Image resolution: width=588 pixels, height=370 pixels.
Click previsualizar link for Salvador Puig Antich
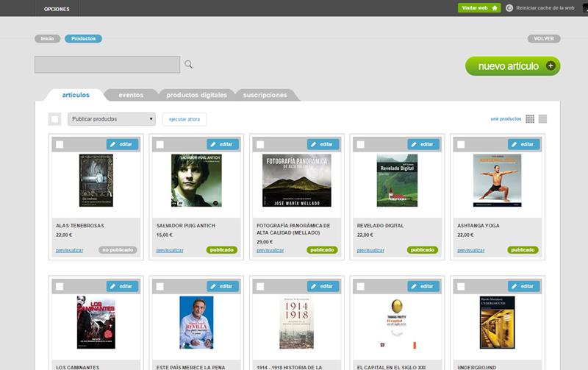click(170, 250)
